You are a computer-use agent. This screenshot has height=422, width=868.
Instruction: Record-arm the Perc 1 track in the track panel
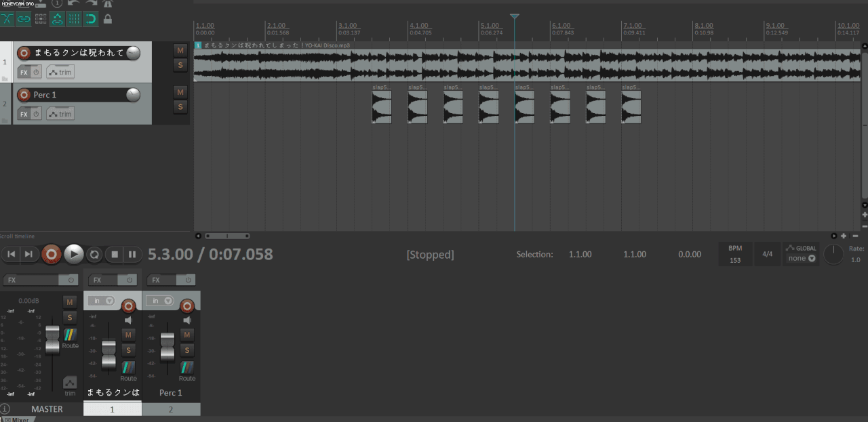[24, 95]
